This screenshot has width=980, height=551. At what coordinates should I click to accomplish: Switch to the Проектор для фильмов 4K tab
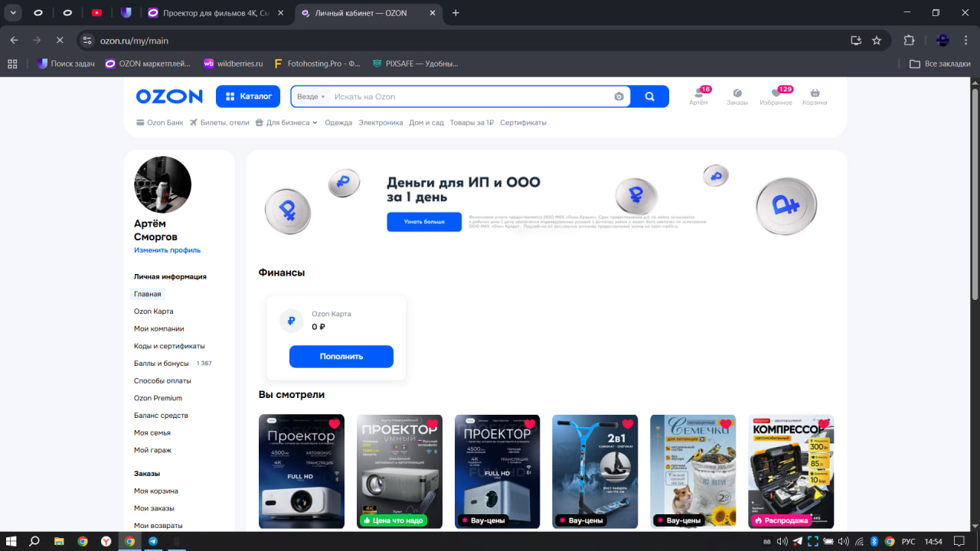tap(214, 13)
